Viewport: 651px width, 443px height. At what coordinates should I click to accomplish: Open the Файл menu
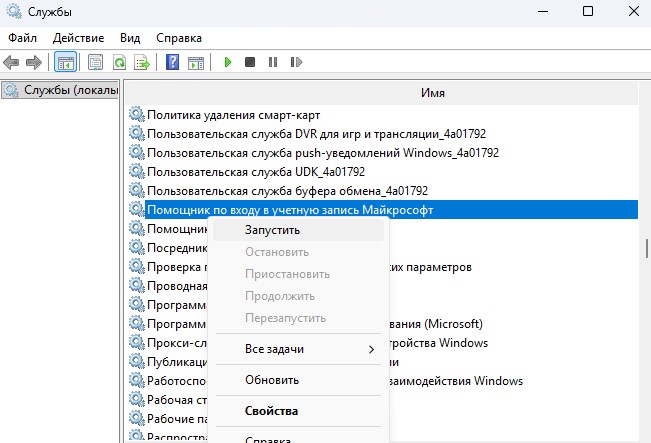22,37
